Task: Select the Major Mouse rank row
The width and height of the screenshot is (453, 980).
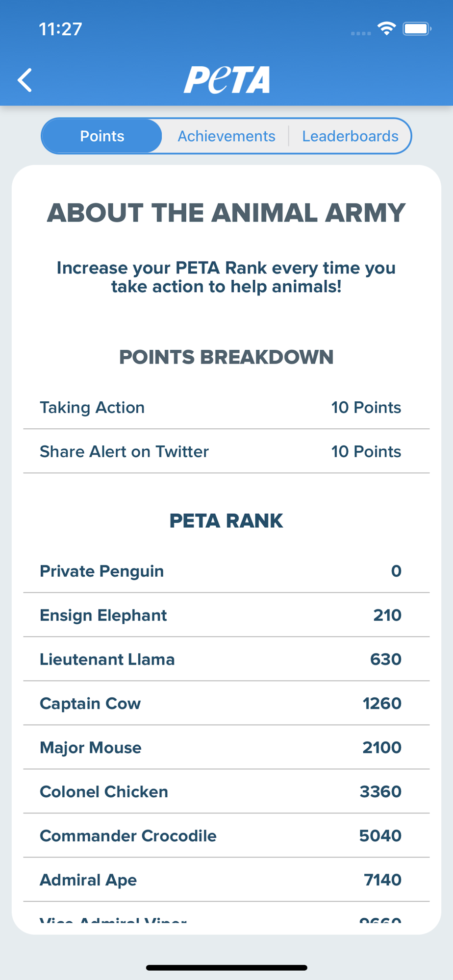Action: tap(226, 748)
